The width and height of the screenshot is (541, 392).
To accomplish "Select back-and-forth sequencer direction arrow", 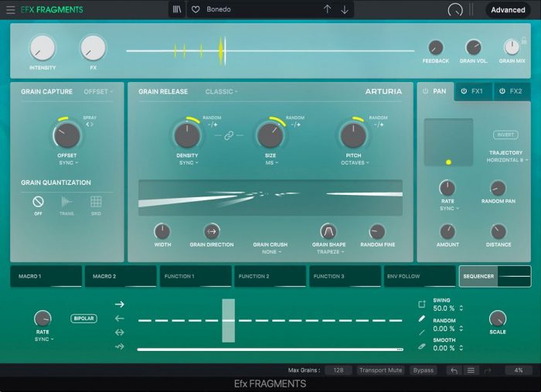I will (119, 332).
